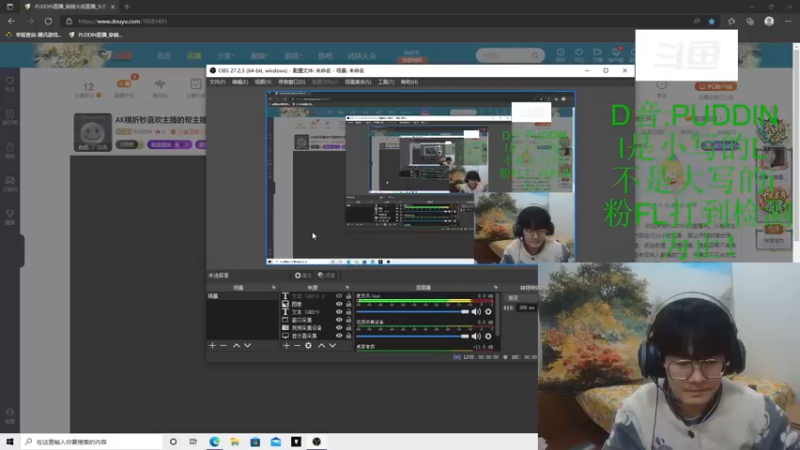This screenshot has height=450, width=800.
Task: Click Douyu search magnifier icon
Action: click(535, 55)
